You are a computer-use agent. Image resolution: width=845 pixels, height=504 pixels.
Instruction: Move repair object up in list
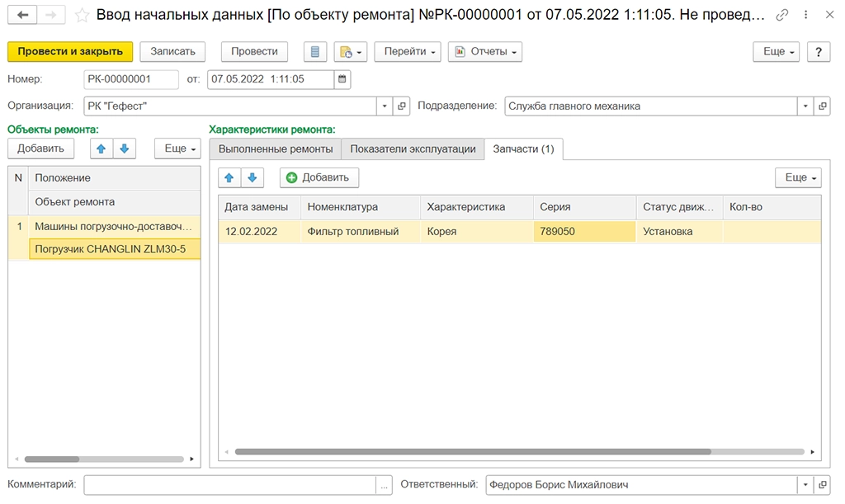click(101, 148)
